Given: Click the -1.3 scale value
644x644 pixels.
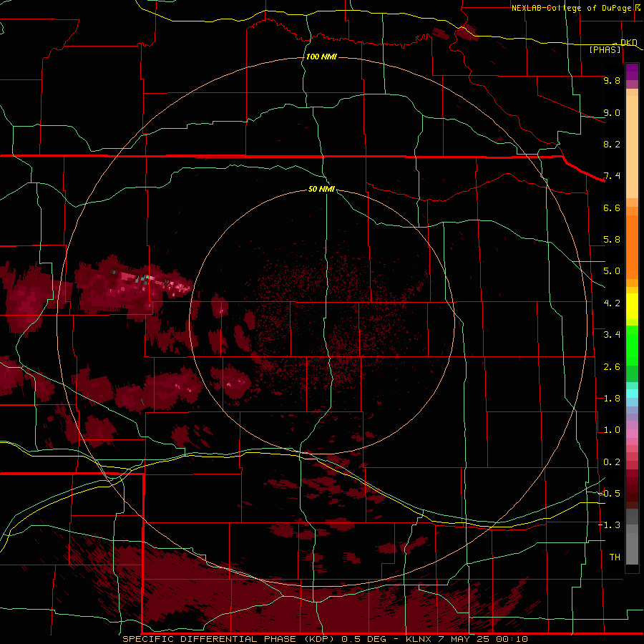Looking at the screenshot, I should click(x=610, y=525).
